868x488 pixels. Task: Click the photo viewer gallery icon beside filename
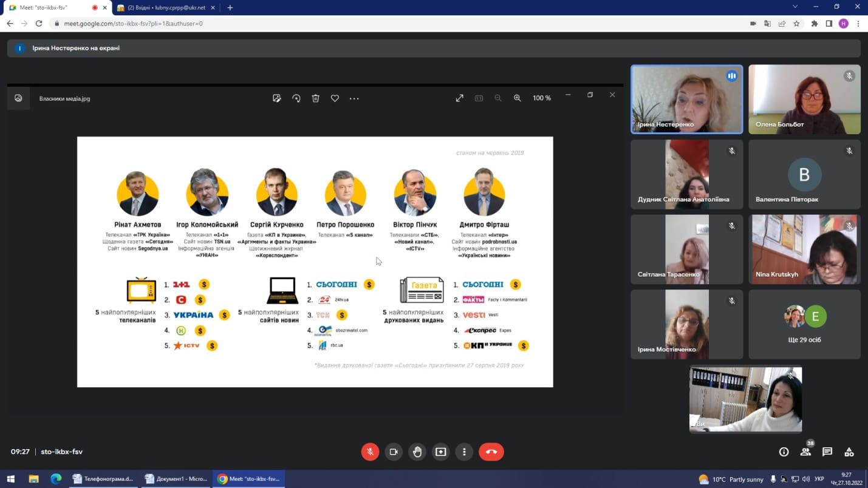[18, 98]
